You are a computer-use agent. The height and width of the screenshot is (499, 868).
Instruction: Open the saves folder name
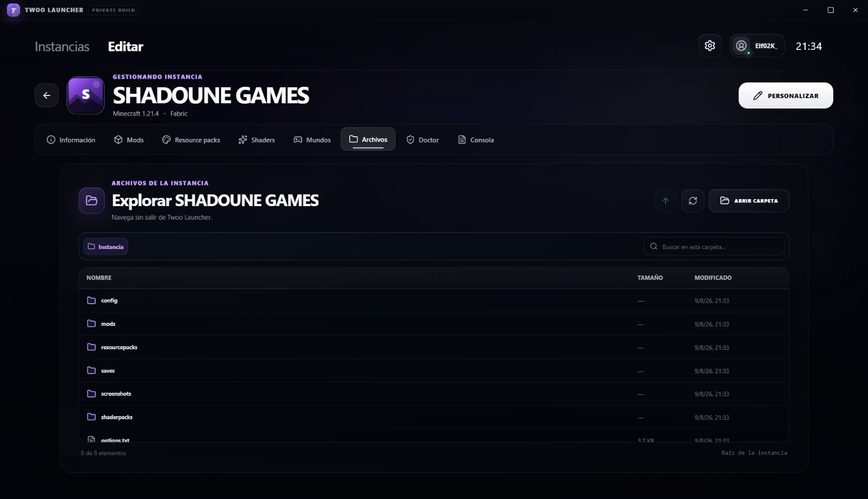point(108,371)
